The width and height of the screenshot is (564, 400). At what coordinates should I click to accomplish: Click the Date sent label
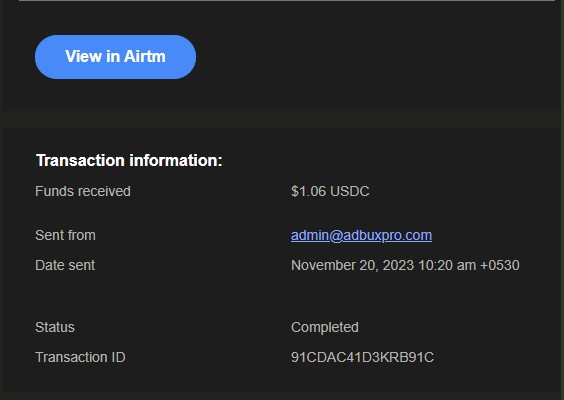click(65, 265)
